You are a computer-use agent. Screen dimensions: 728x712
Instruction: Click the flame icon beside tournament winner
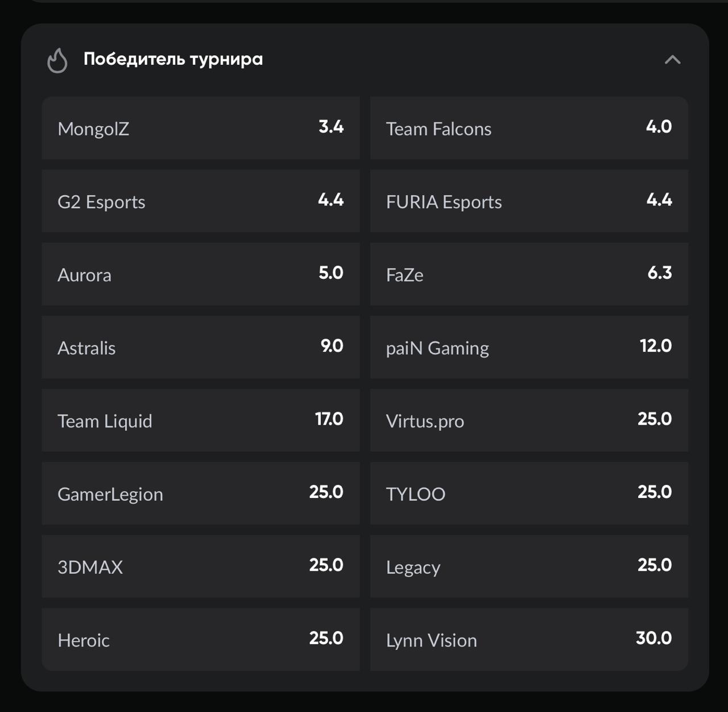click(x=57, y=60)
